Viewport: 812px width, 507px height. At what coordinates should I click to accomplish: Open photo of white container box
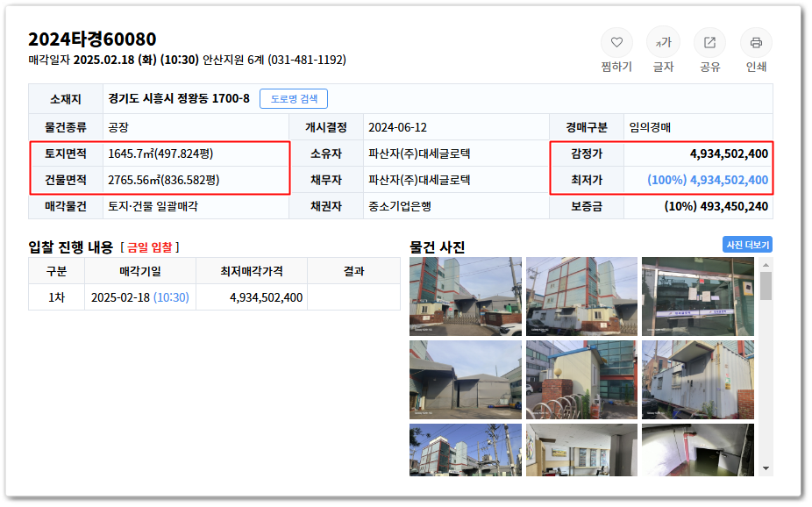697,380
